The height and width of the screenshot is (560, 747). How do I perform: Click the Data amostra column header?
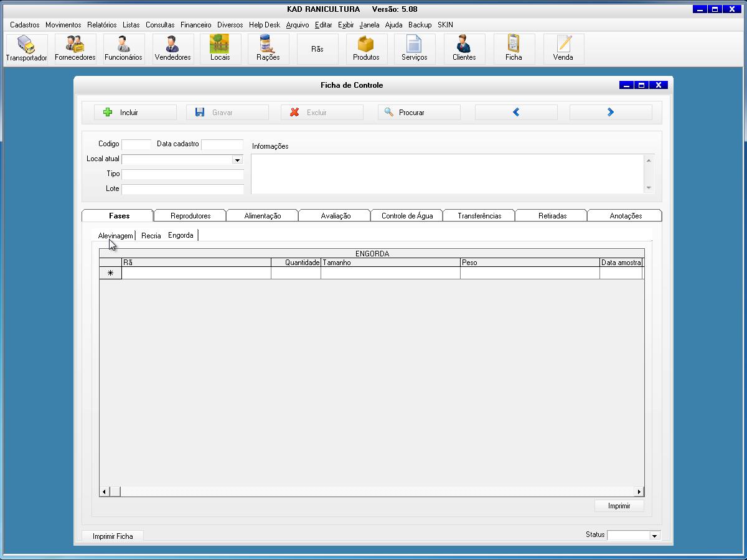[x=621, y=263]
